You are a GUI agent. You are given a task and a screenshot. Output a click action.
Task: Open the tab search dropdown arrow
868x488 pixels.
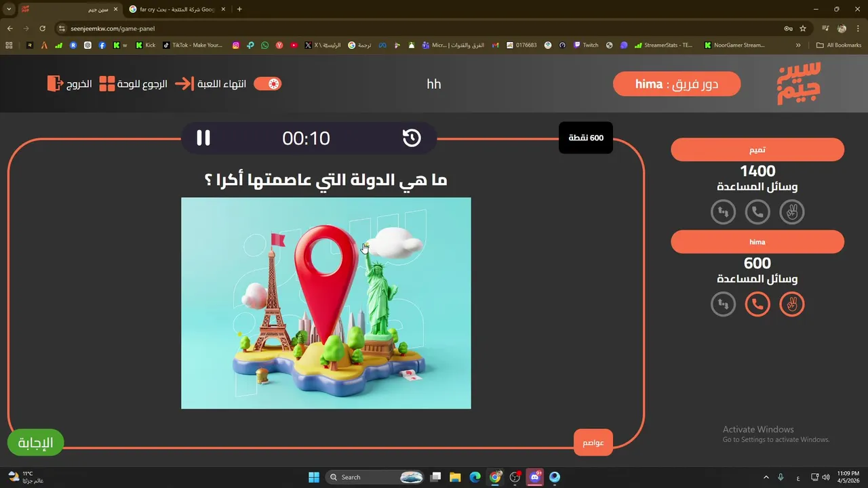pos(9,9)
